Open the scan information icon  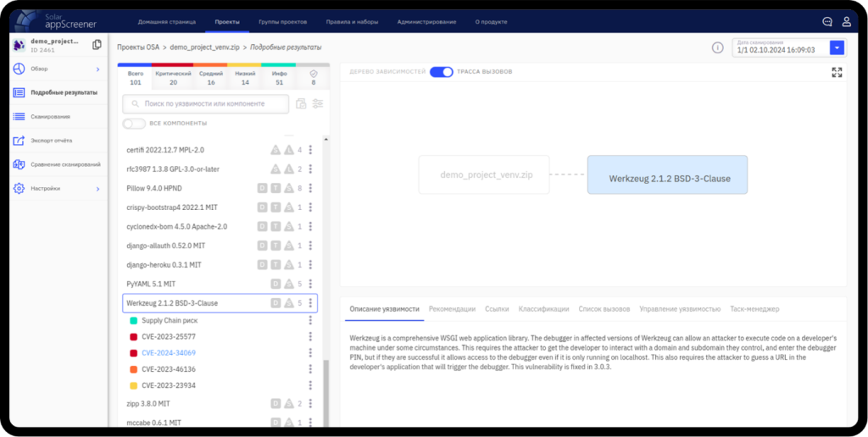click(717, 48)
